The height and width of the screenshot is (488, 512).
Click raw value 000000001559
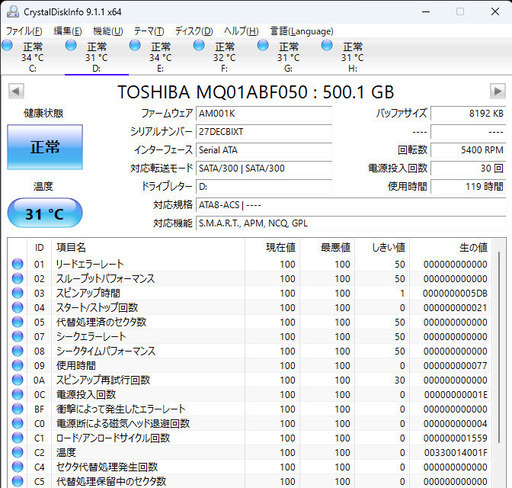pos(455,438)
